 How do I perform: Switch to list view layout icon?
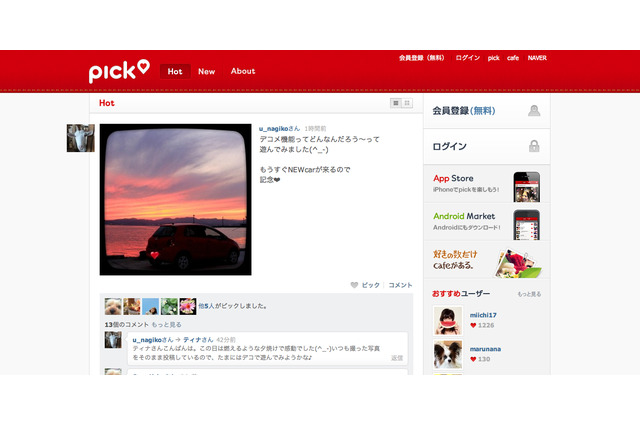point(396,103)
